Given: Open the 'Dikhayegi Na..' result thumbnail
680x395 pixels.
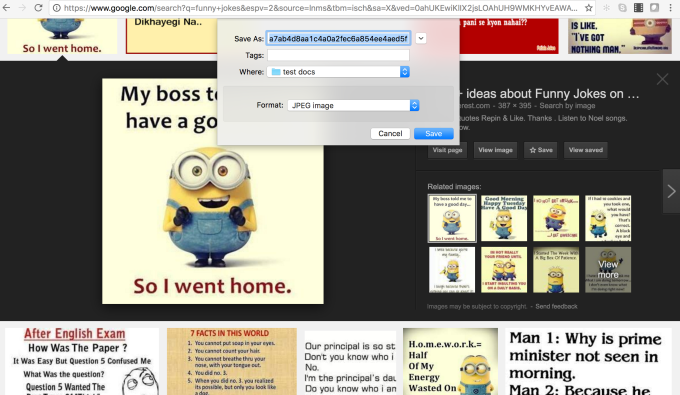Looking at the screenshot, I should [x=171, y=36].
